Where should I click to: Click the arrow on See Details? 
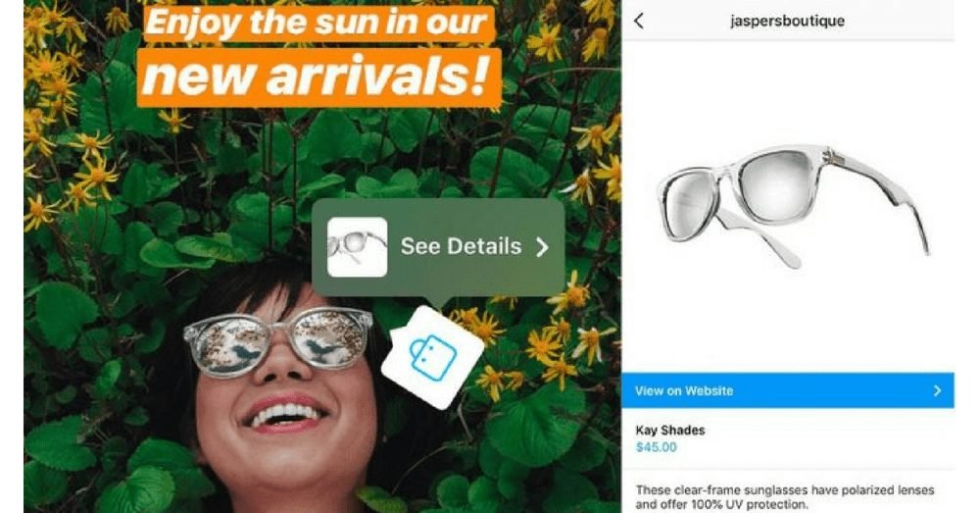[x=542, y=247]
